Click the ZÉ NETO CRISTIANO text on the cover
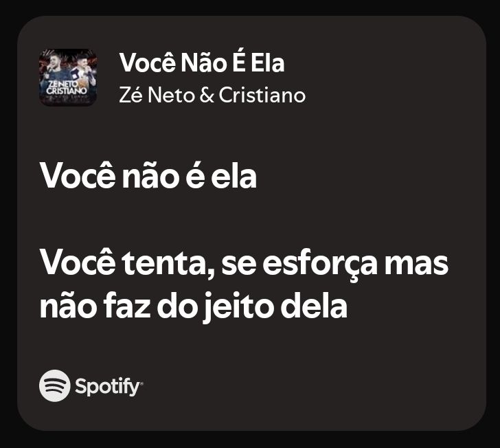Screen dimensions: 500x448 67,87
